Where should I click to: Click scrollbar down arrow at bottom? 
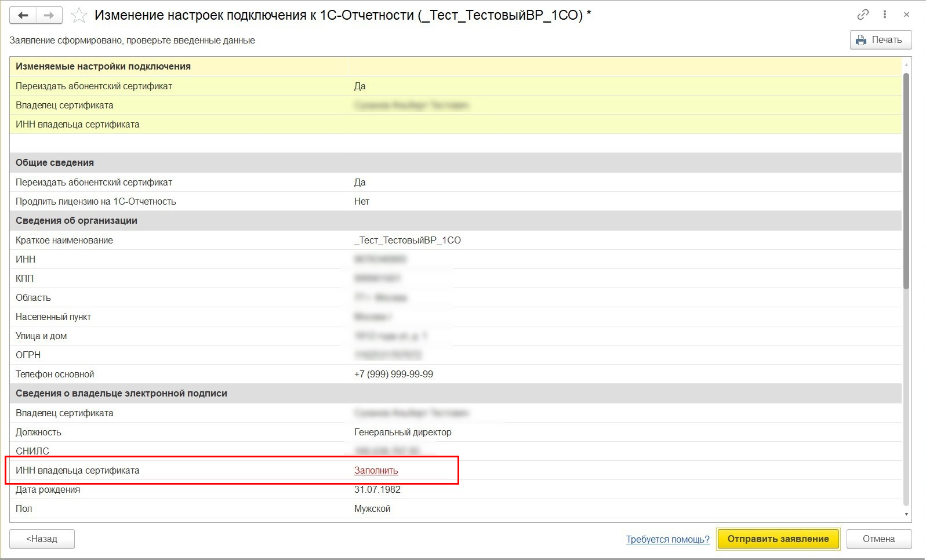point(906,514)
